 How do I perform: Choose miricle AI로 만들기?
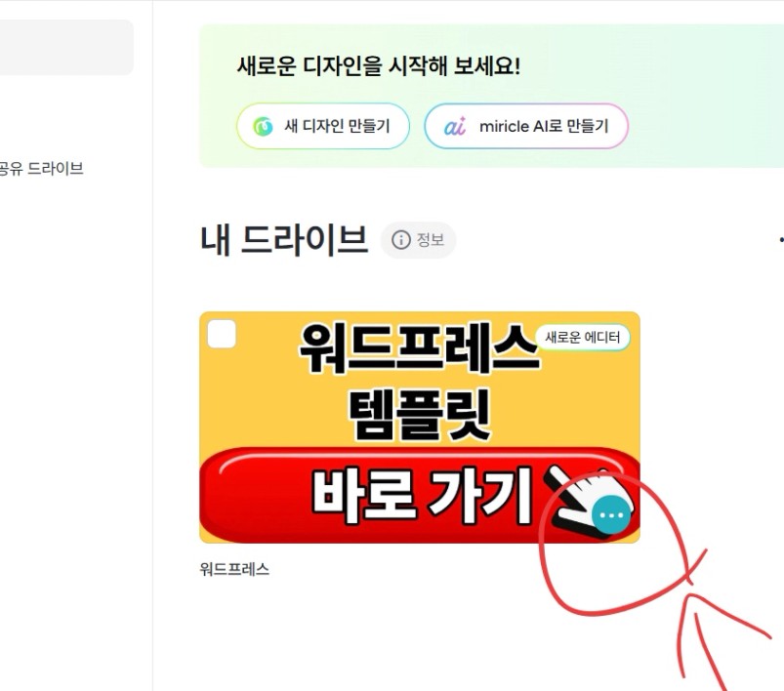(526, 126)
